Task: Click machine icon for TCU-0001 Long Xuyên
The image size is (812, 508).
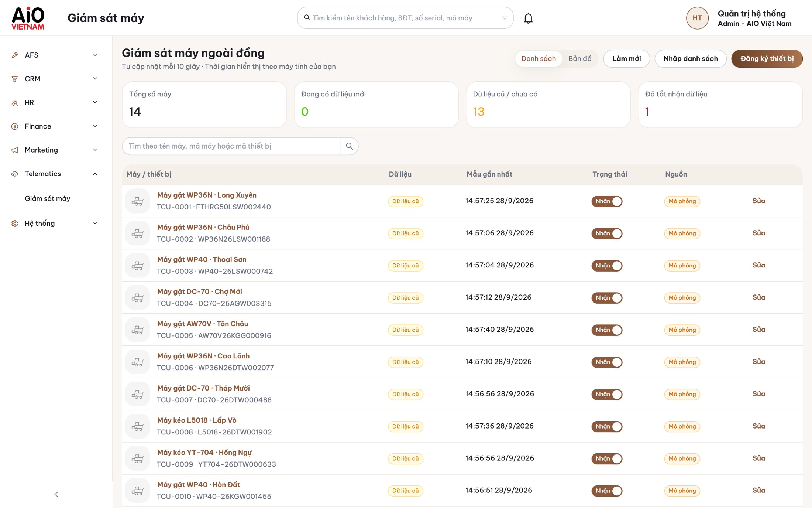Action: [138, 201]
